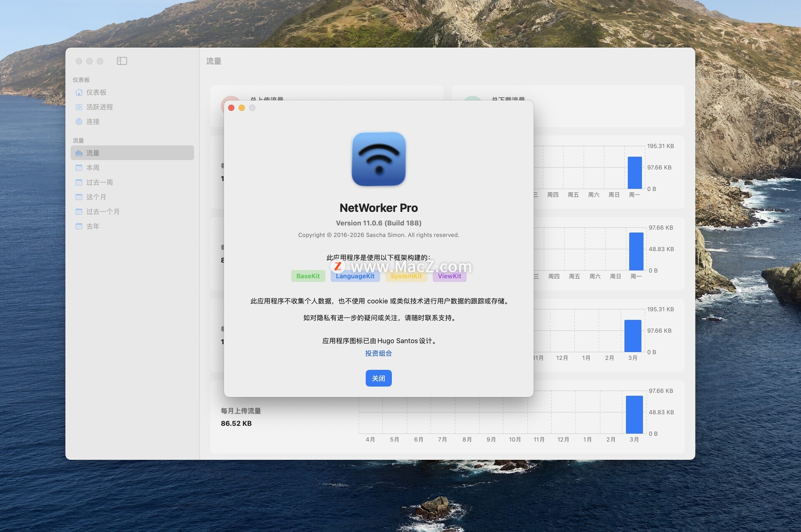Image resolution: width=801 pixels, height=532 pixels.
Task: Click the NetWorker Pro Wi-Fi app icon
Action: click(x=378, y=159)
